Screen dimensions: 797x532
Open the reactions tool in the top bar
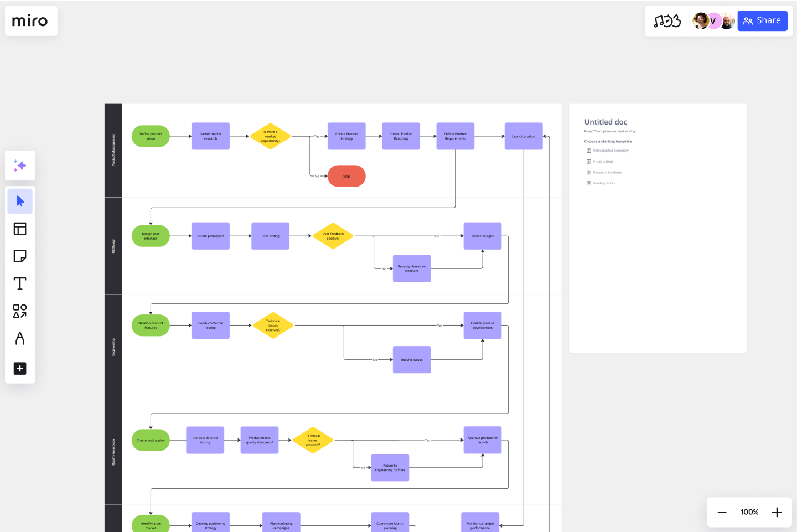tap(668, 20)
